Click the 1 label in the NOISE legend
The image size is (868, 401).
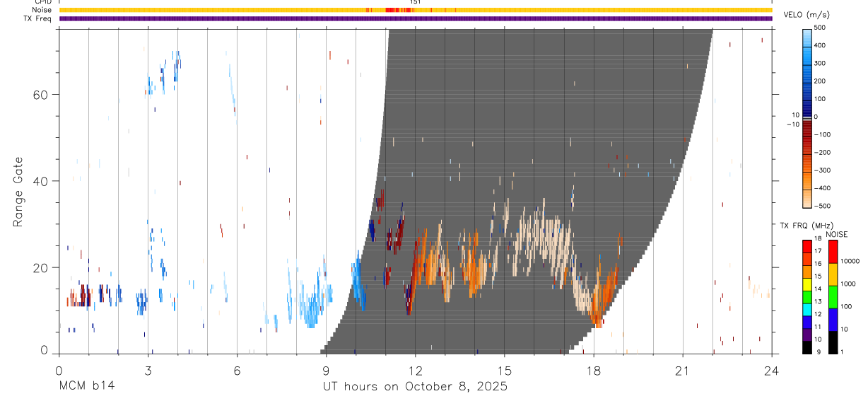click(842, 351)
